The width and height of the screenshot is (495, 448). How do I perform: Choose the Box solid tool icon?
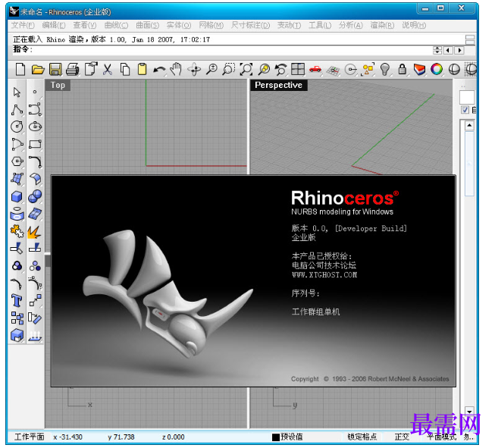(x=17, y=196)
